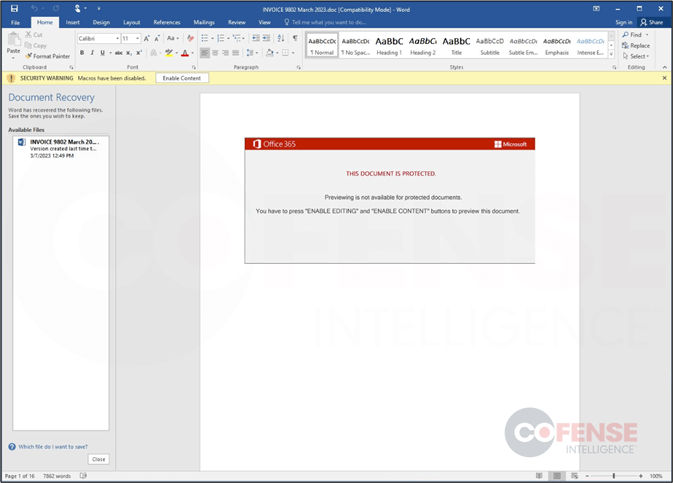This screenshot has height=483, width=673.
Task: Open 'Which file do I want to save?' link
Action: click(52, 447)
